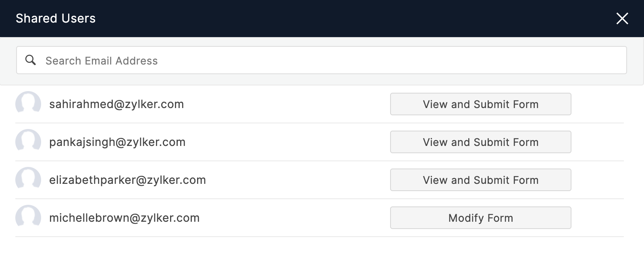
Task: Close the Shared Users dialog
Action: 622,18
